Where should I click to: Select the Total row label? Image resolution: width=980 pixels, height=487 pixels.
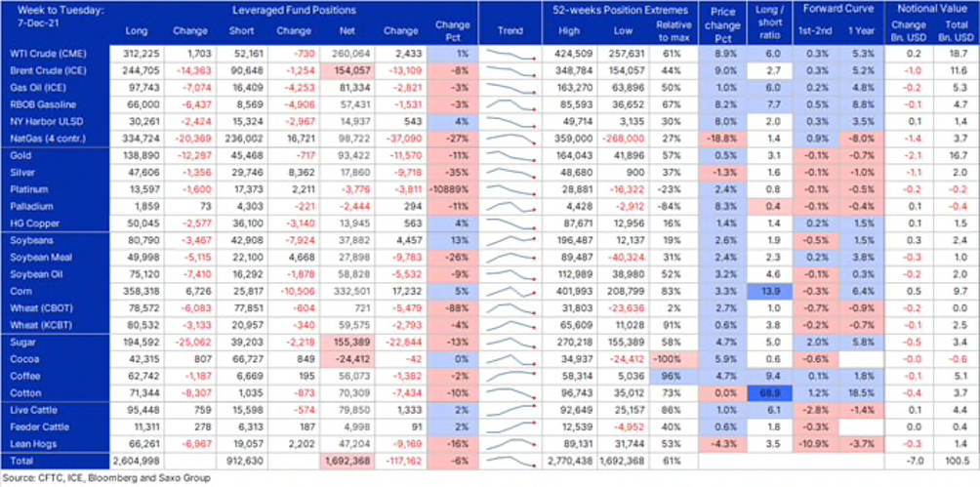tap(21, 459)
